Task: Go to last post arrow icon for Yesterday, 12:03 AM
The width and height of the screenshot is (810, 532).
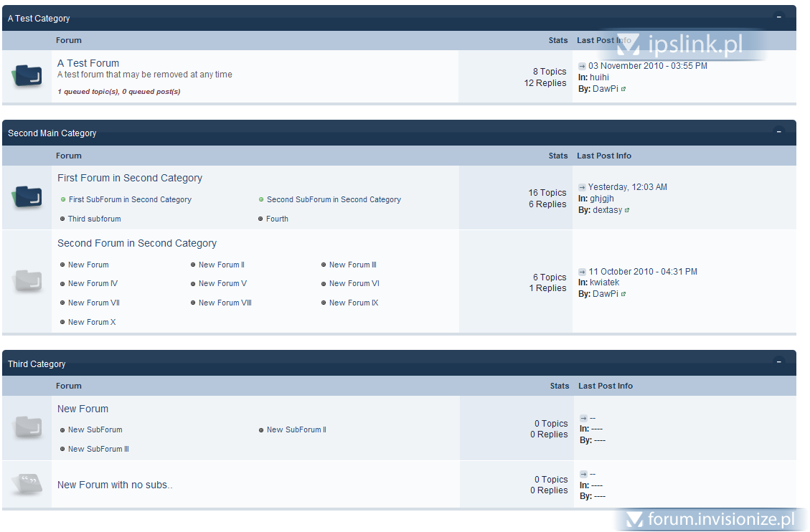Action: 582,187
